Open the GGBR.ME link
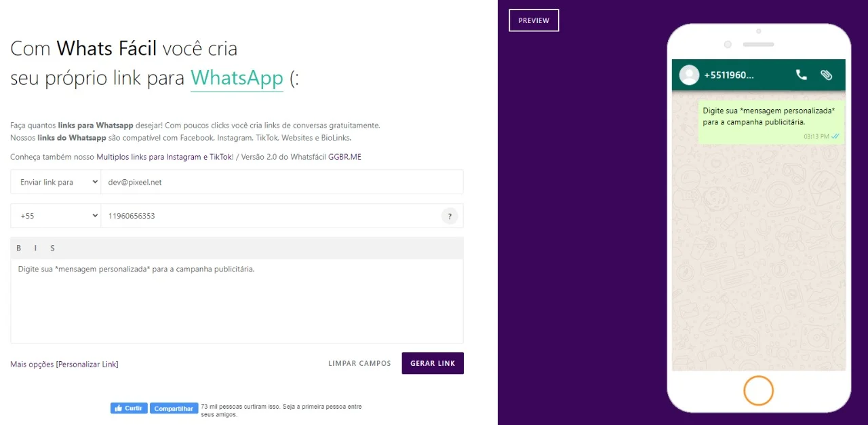 (x=344, y=157)
